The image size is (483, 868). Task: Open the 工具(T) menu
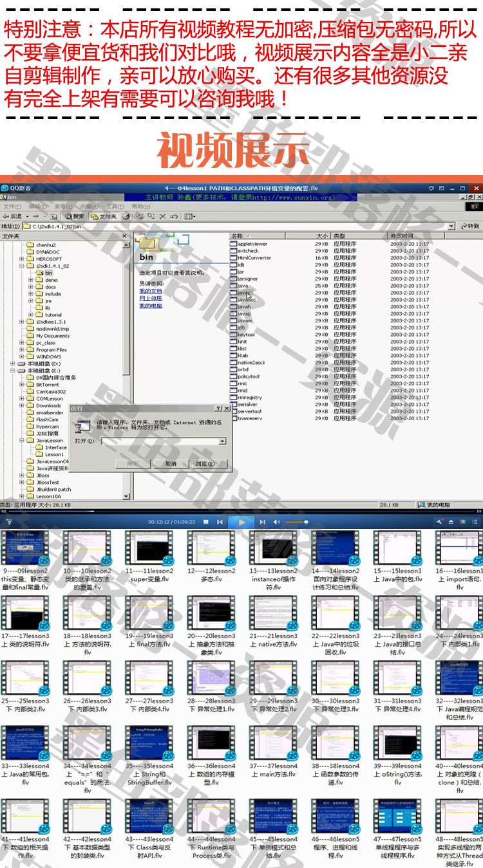coord(115,207)
